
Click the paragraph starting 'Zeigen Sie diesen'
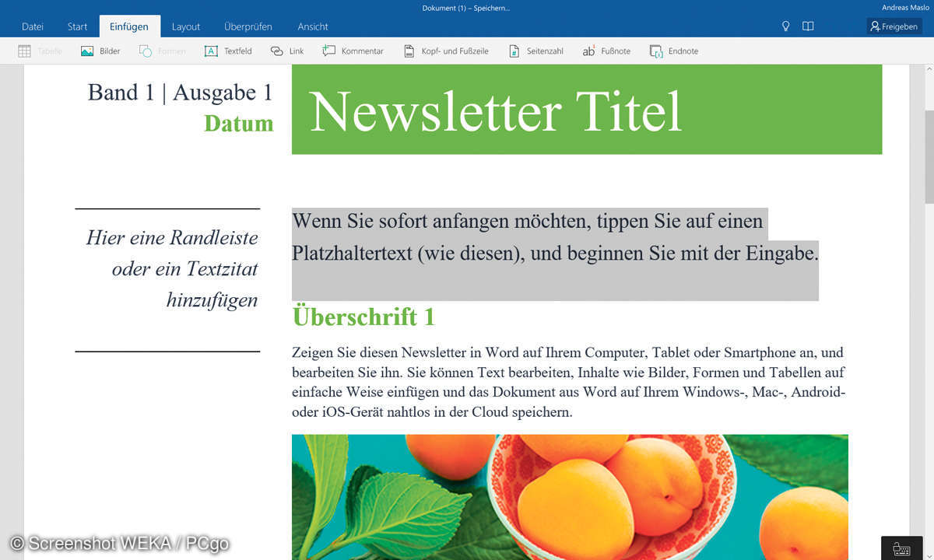pos(569,383)
